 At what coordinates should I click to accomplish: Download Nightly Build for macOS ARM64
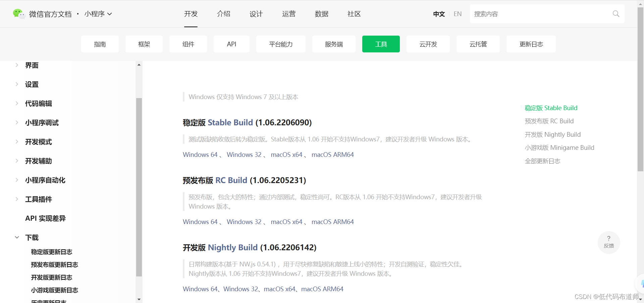click(322, 289)
